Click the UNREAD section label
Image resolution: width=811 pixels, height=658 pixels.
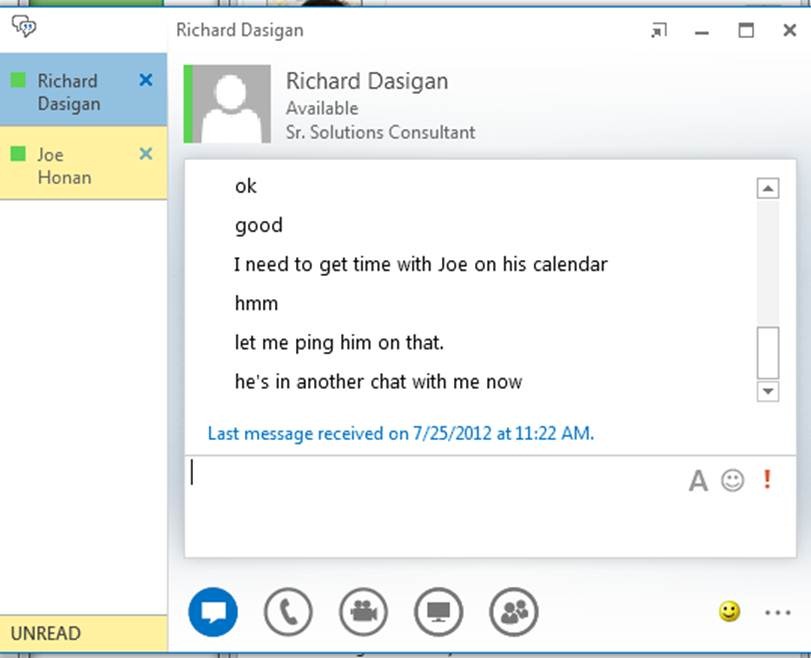point(46,633)
